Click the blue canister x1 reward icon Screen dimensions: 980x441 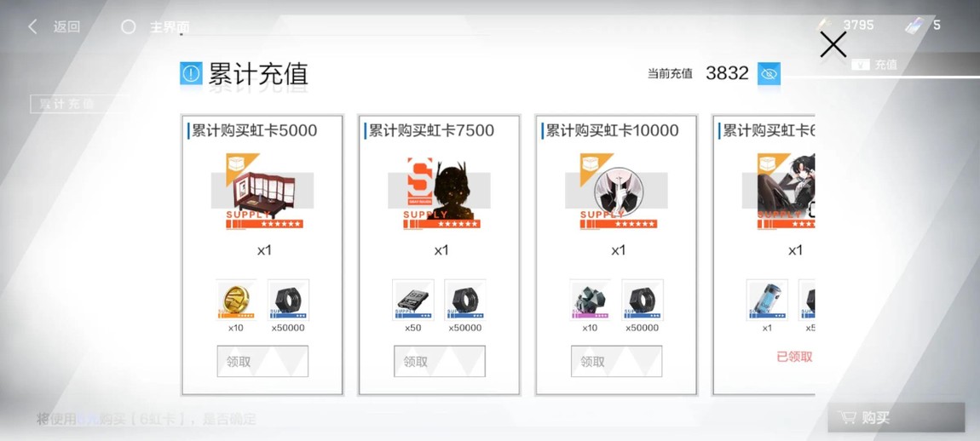[767, 300]
